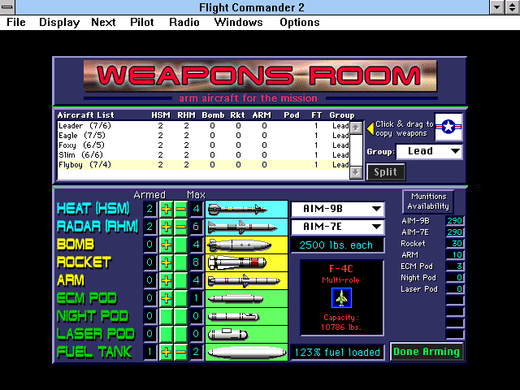Click the Split button
Image resolution: width=520 pixels, height=390 pixels.
point(386,172)
